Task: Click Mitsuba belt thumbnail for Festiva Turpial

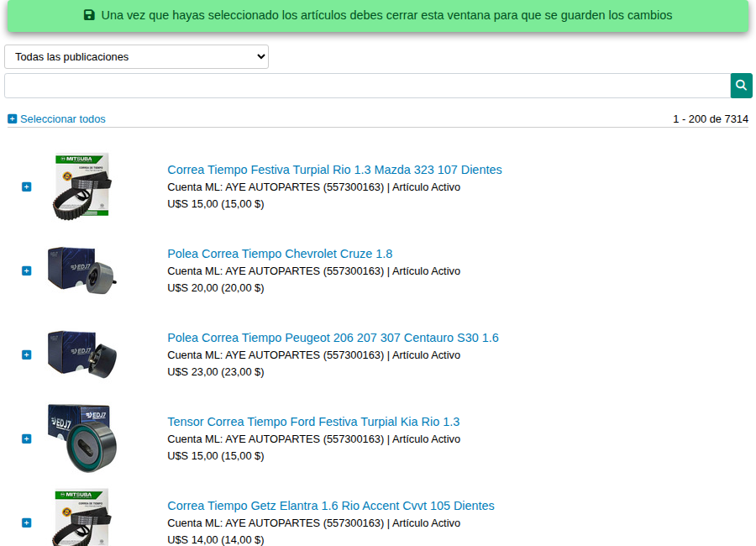Action: pyautogui.click(x=81, y=186)
